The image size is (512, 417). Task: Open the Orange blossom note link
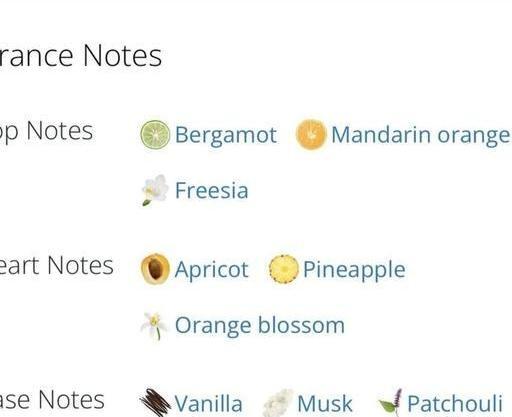[x=260, y=326]
